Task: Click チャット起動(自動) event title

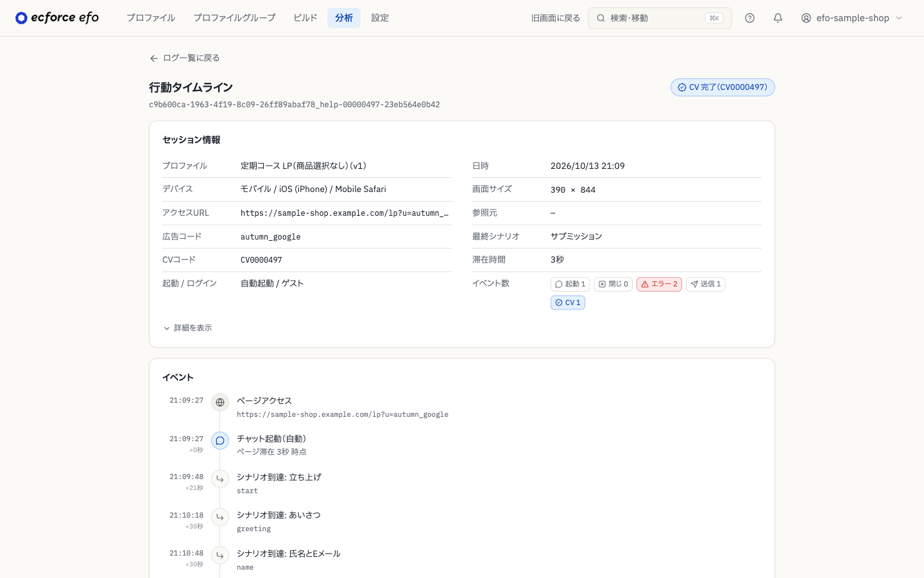Action: point(271,439)
